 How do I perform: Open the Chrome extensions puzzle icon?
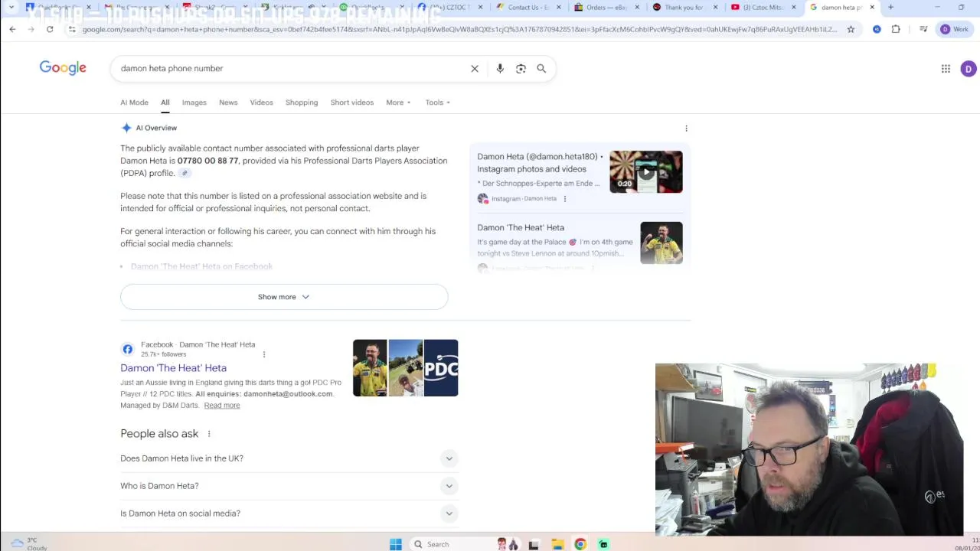click(896, 29)
